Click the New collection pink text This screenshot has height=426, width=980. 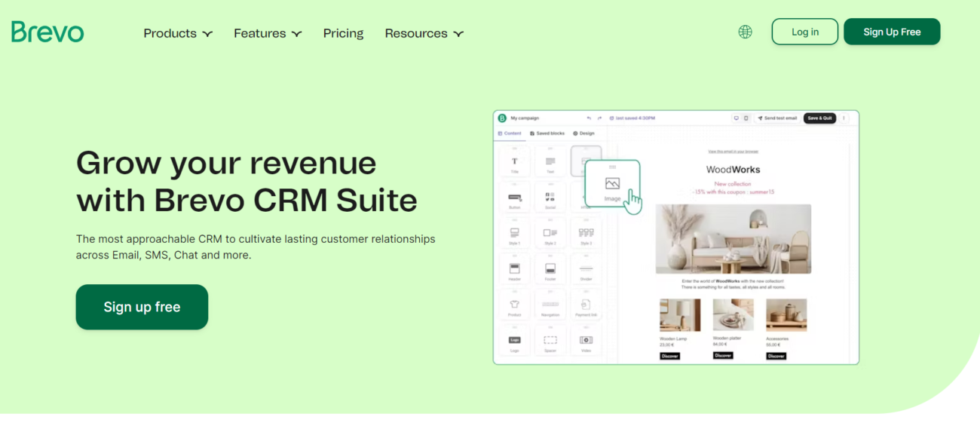pos(733,184)
